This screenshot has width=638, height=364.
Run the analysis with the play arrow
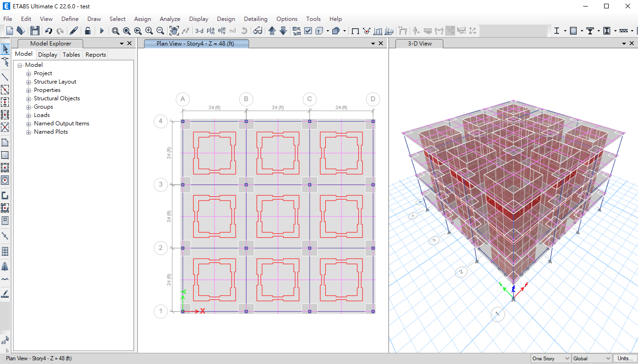102,31
